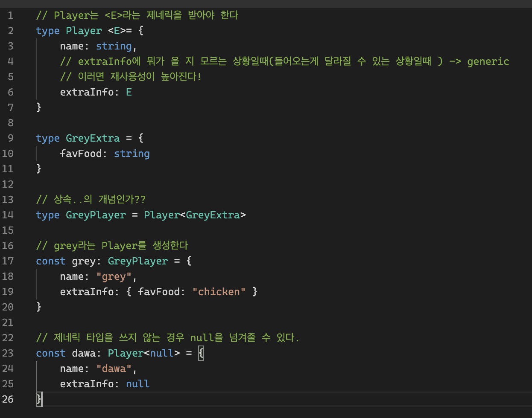Select the const keyword on line 17
This screenshot has height=418, width=532.
[x=50, y=261]
